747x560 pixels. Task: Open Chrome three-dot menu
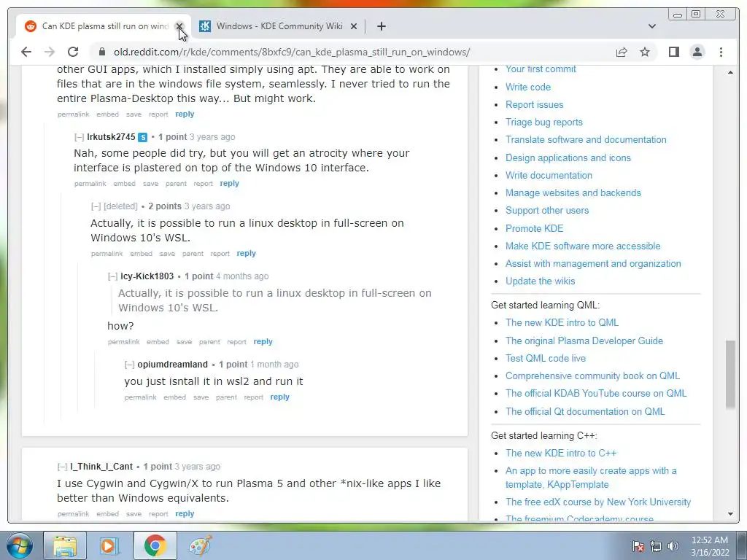(721, 52)
